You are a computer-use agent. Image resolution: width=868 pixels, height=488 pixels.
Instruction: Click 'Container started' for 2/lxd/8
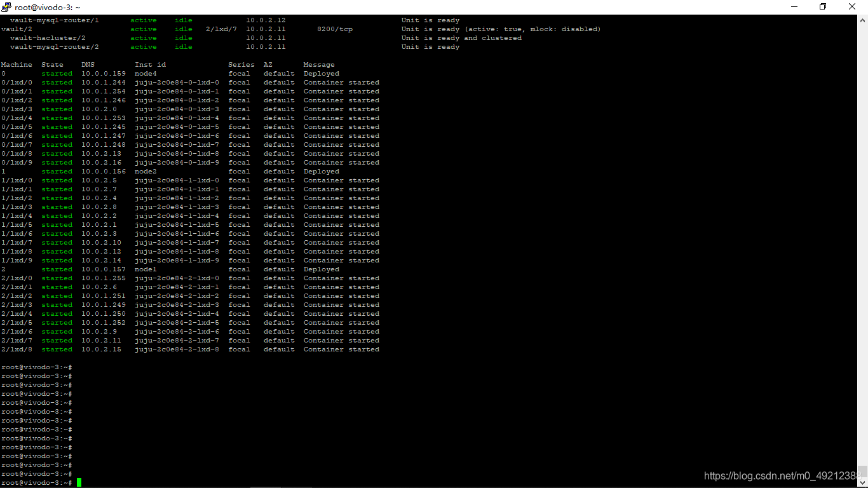click(x=341, y=349)
